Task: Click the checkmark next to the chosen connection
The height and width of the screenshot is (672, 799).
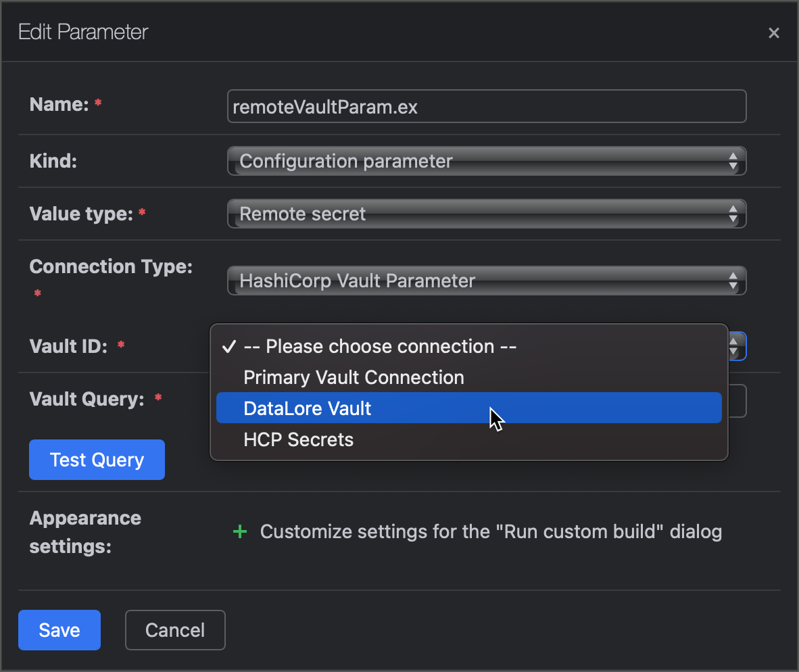Action: (228, 346)
